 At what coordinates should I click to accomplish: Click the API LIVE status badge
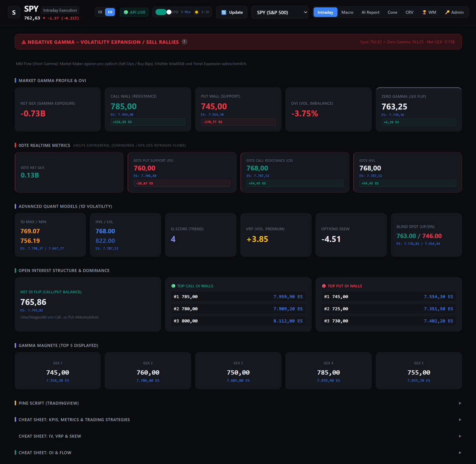click(134, 12)
